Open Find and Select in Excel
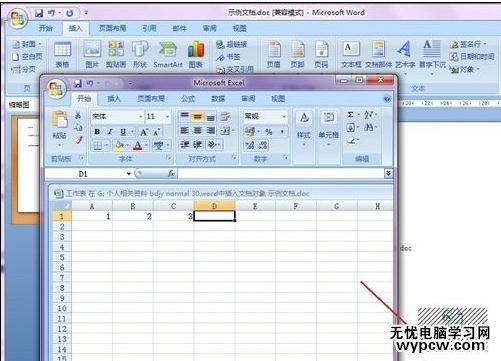The width and height of the screenshot is (501, 361). coord(370,127)
